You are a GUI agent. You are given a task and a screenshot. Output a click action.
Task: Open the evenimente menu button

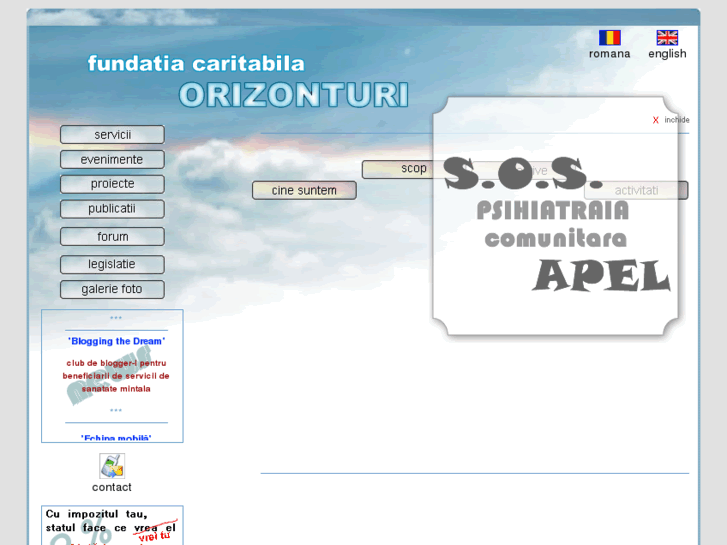(112, 159)
